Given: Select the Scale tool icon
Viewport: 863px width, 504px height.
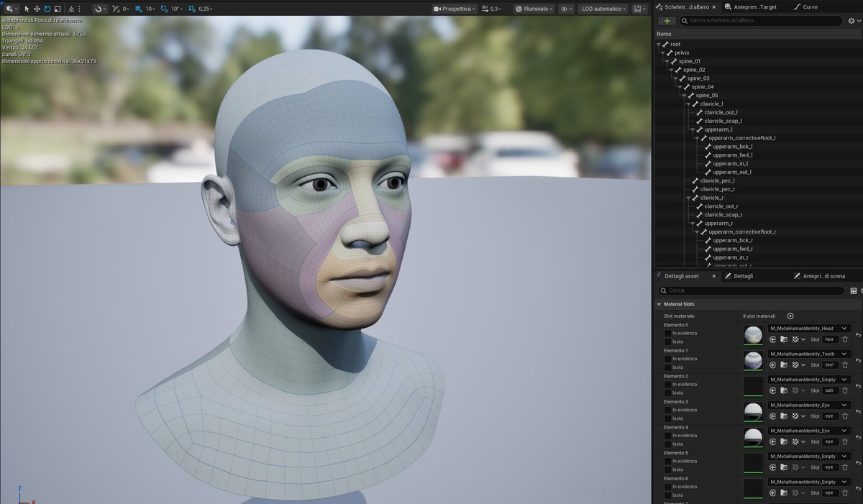Looking at the screenshot, I should tap(57, 9).
